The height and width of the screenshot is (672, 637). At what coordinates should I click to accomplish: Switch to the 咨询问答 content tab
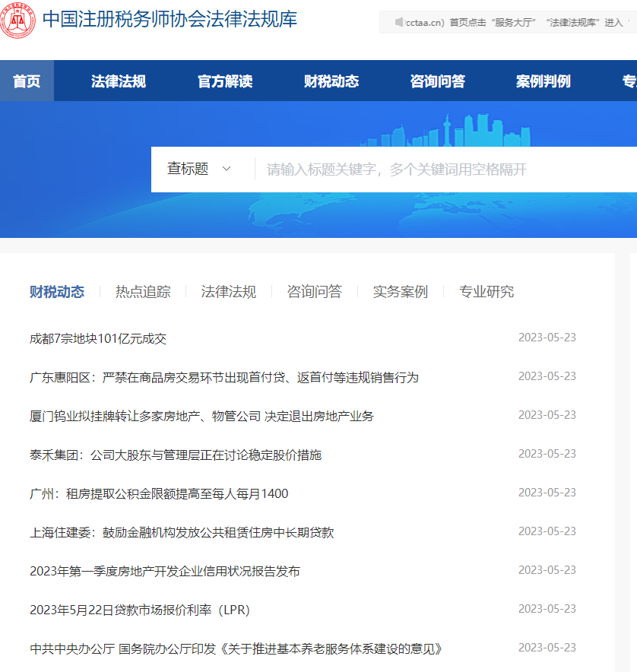(315, 291)
